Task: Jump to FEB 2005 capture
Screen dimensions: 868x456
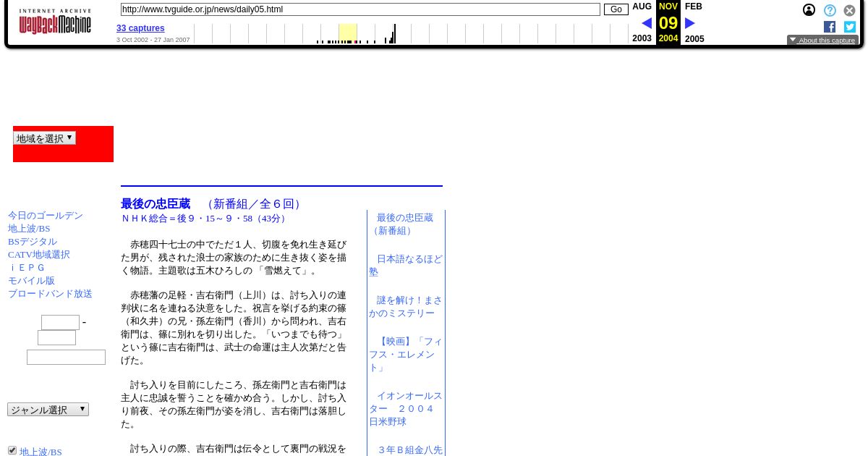Action: [694, 7]
